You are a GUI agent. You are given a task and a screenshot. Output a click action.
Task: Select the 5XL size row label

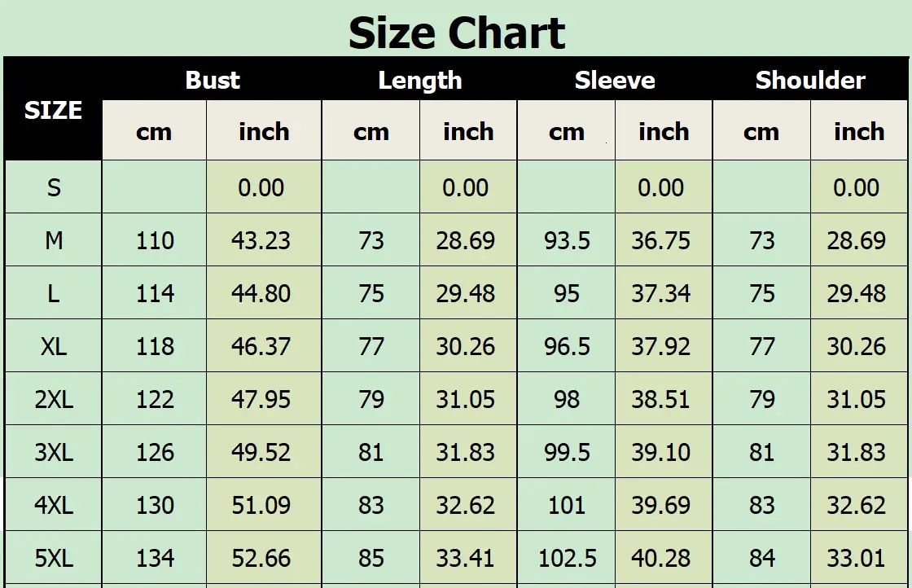(x=54, y=558)
